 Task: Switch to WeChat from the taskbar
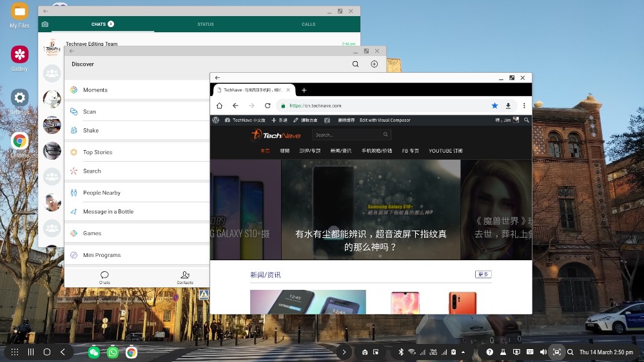coord(94,352)
